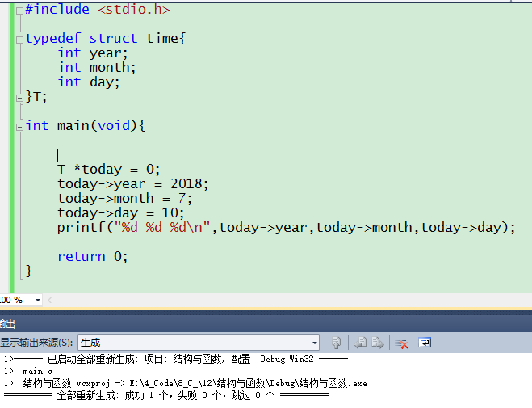Toggle outlining marker beside }T; line
This screenshot has width=532, height=408.
click(19, 98)
